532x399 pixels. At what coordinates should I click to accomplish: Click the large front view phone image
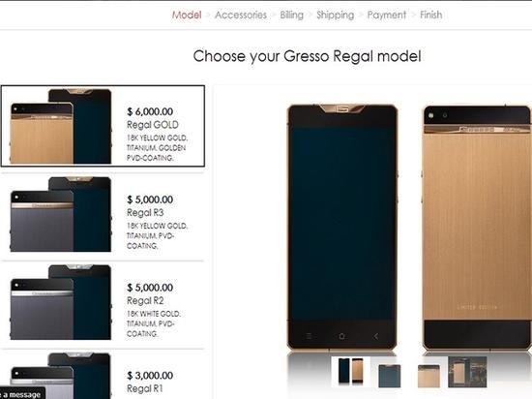point(342,227)
